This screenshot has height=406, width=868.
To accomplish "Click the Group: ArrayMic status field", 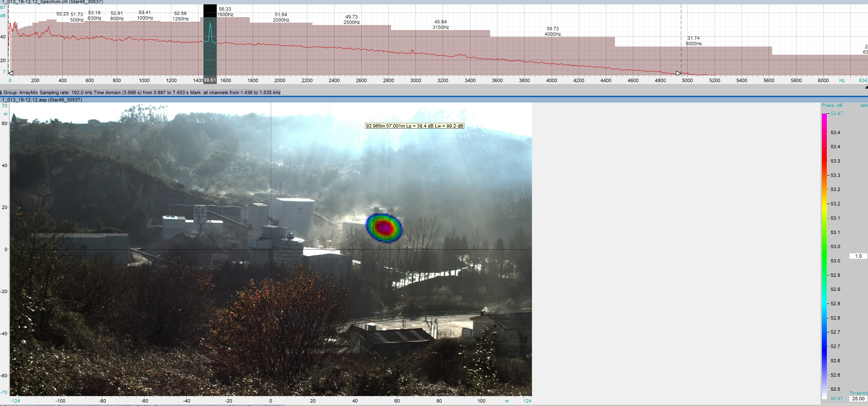I will click(x=21, y=93).
